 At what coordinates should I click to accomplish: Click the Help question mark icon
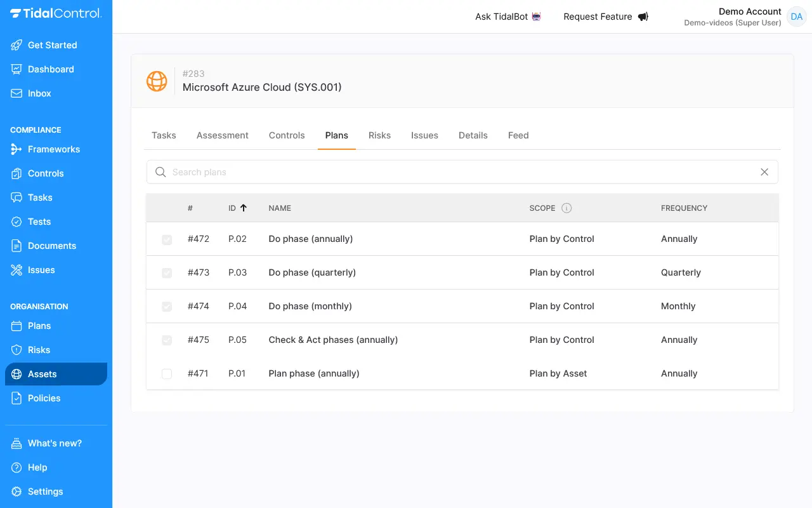pyautogui.click(x=16, y=467)
